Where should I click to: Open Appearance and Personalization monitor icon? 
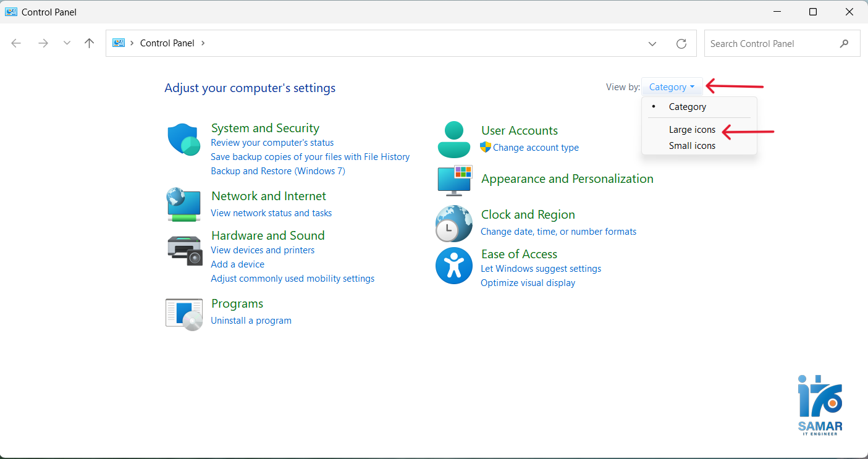[455, 180]
